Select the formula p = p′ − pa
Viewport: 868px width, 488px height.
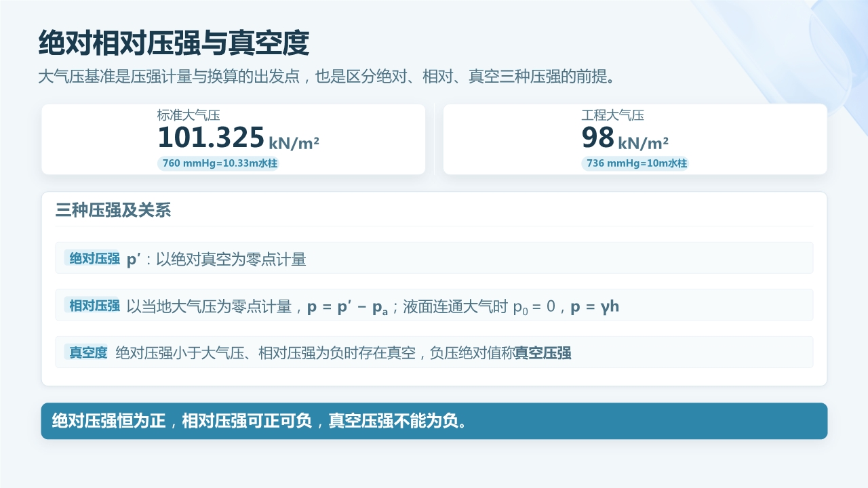click(x=347, y=307)
